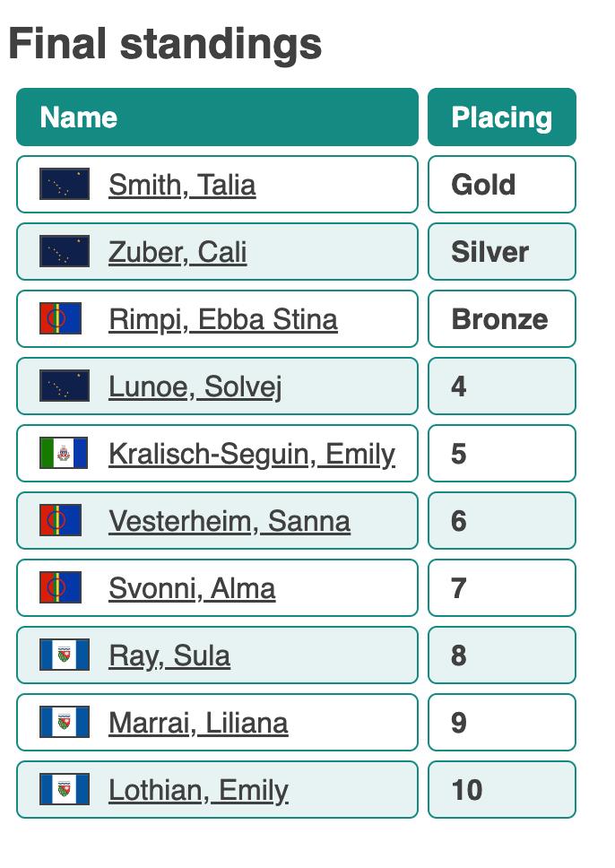Select the Vesterheim, Sanna link
This screenshot has height=868, width=615.
pyautogui.click(x=230, y=521)
